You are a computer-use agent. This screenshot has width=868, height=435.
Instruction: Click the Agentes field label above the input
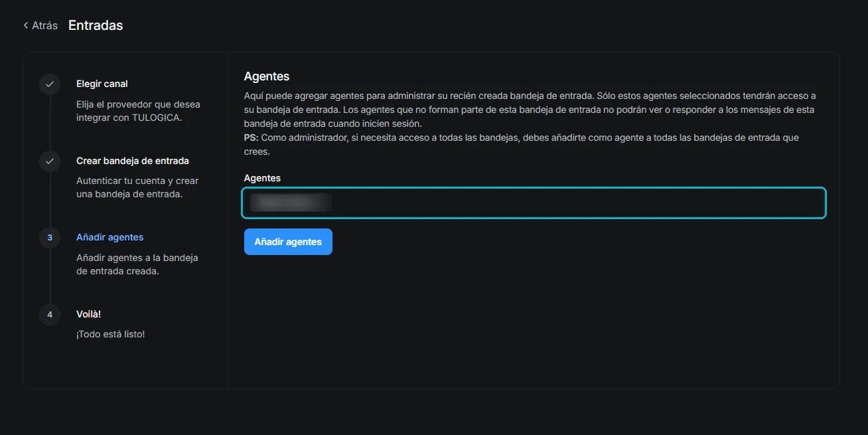(x=262, y=178)
